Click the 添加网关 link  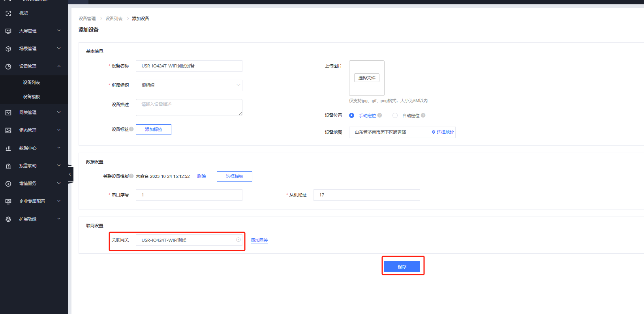click(x=259, y=240)
